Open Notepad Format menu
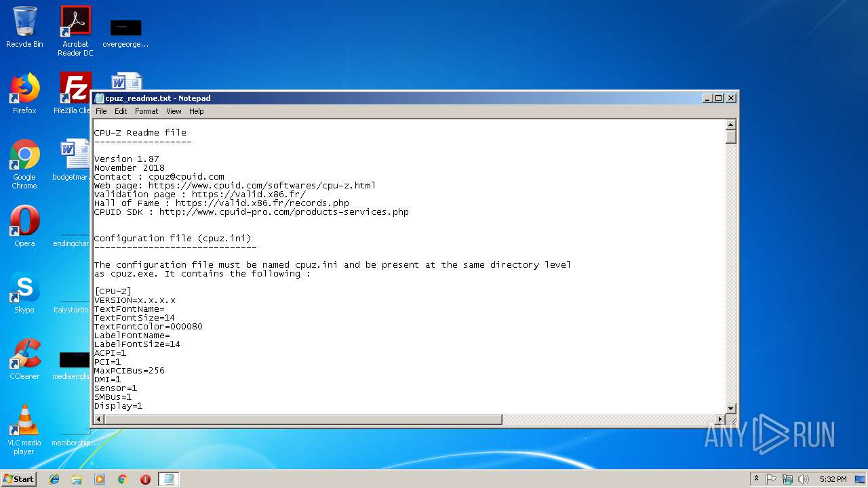Screen dimensions: 868x488 (146, 111)
